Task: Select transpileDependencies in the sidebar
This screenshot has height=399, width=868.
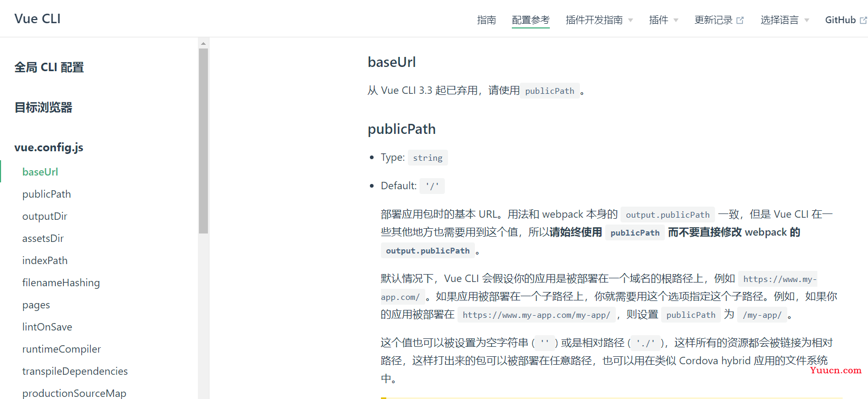Action: 75,371
